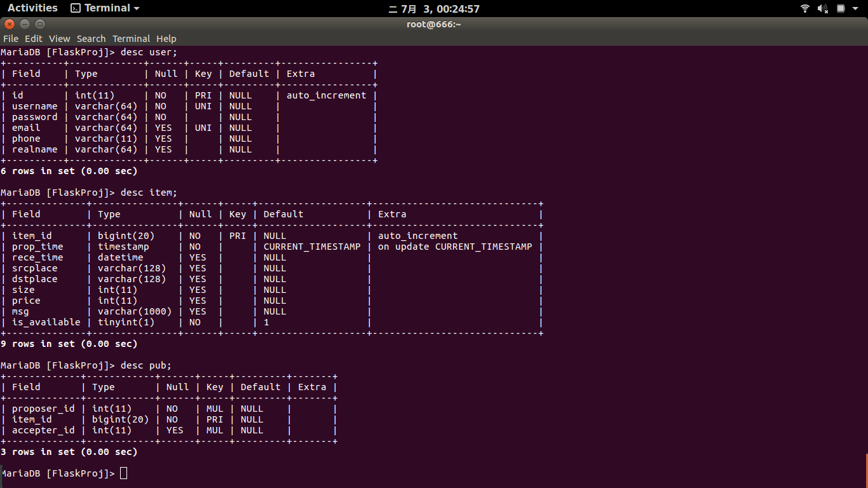
Task: Click 'rece_time' field in item table
Action: tap(37, 257)
